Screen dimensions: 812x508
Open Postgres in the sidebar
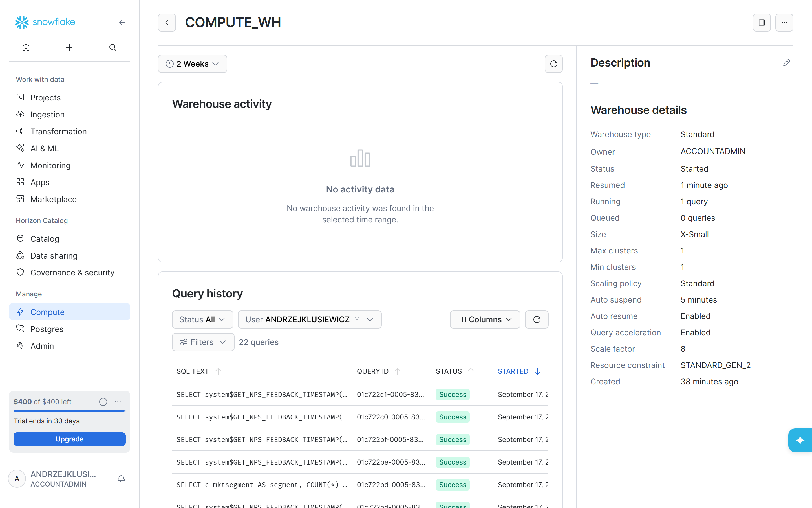(x=69, y=329)
